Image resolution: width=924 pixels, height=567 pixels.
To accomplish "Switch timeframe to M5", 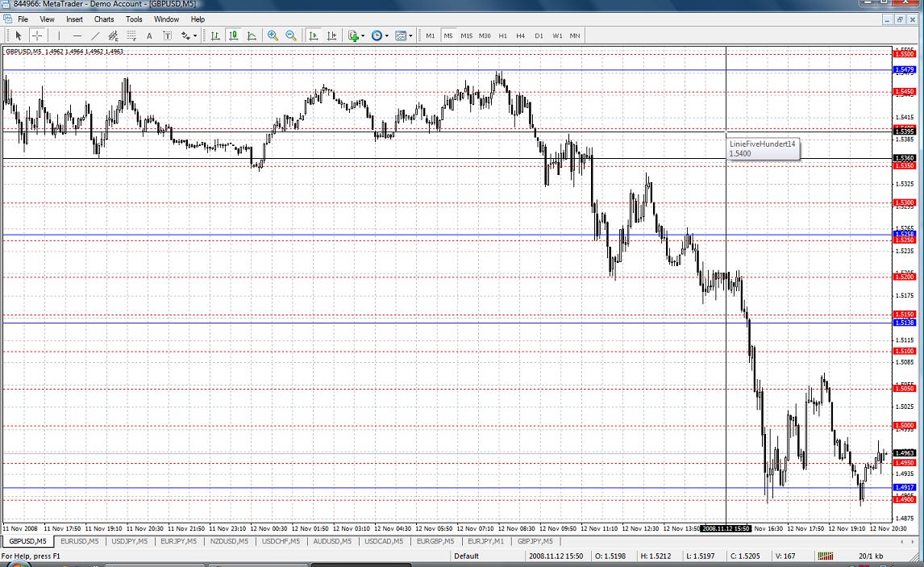I will 448,36.
